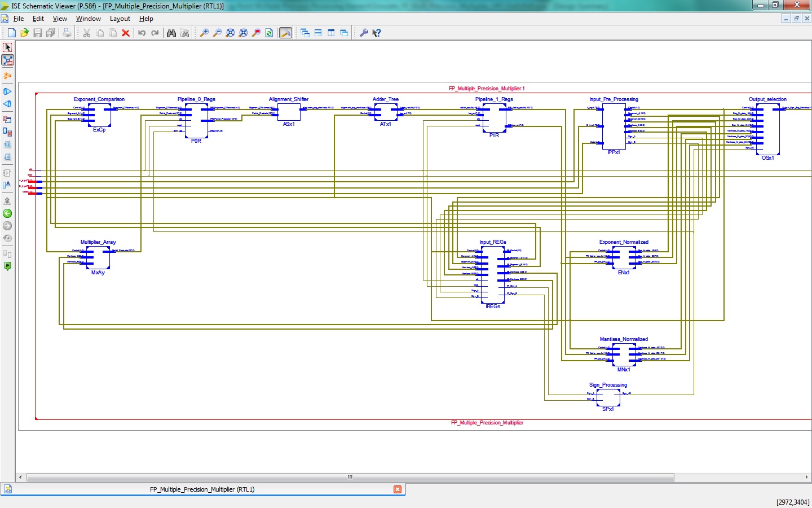Select the IREGs Input_REGs block

493,275
